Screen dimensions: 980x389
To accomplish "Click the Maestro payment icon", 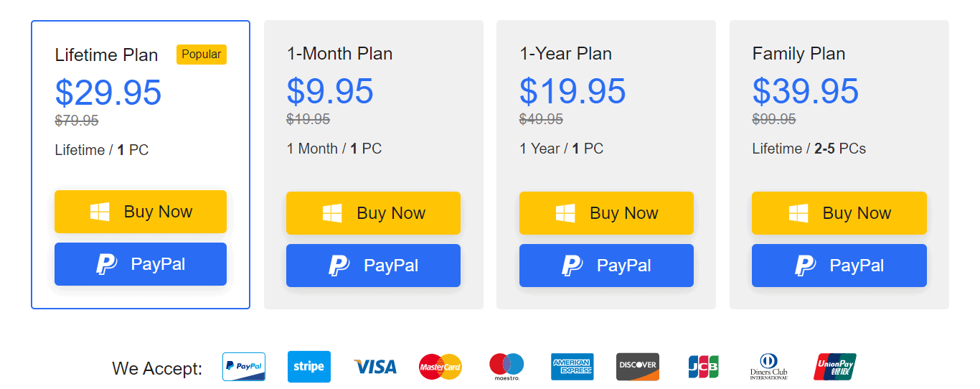I will tap(507, 367).
